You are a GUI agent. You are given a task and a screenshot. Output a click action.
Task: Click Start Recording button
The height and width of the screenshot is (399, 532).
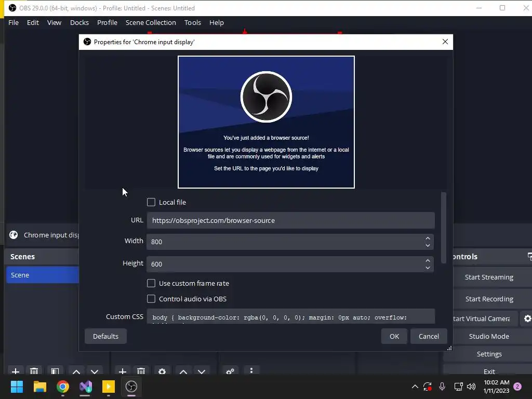[489, 299]
